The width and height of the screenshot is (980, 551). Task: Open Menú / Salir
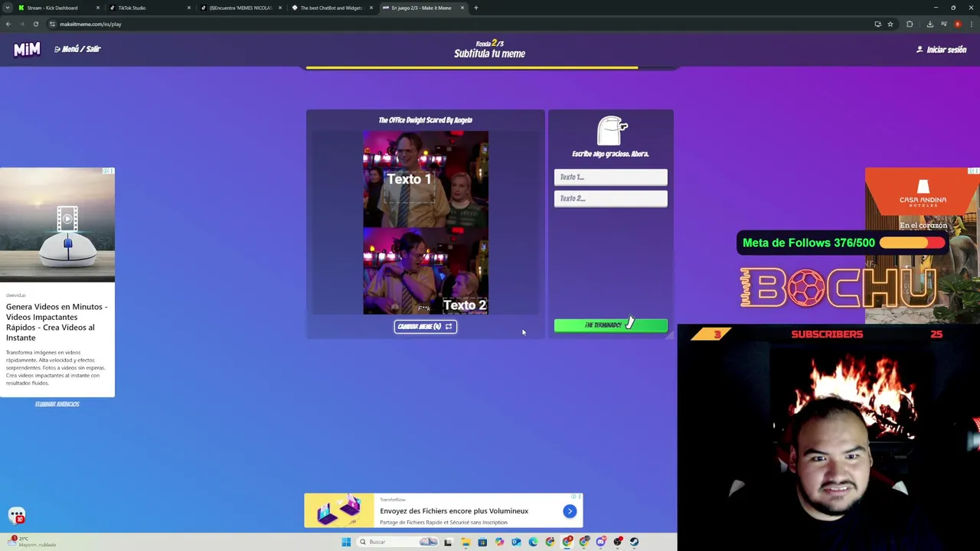[x=77, y=49]
